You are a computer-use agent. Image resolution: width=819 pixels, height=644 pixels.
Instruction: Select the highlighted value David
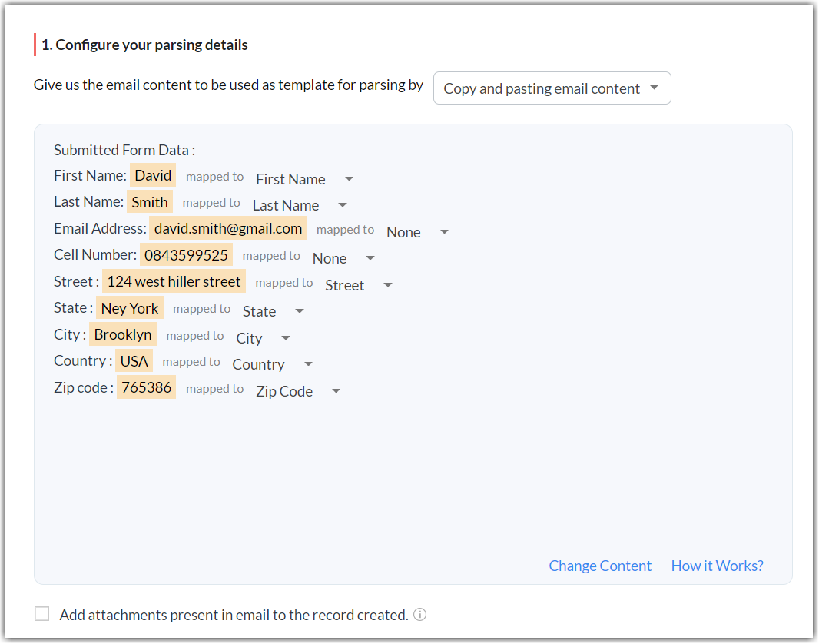tap(153, 175)
